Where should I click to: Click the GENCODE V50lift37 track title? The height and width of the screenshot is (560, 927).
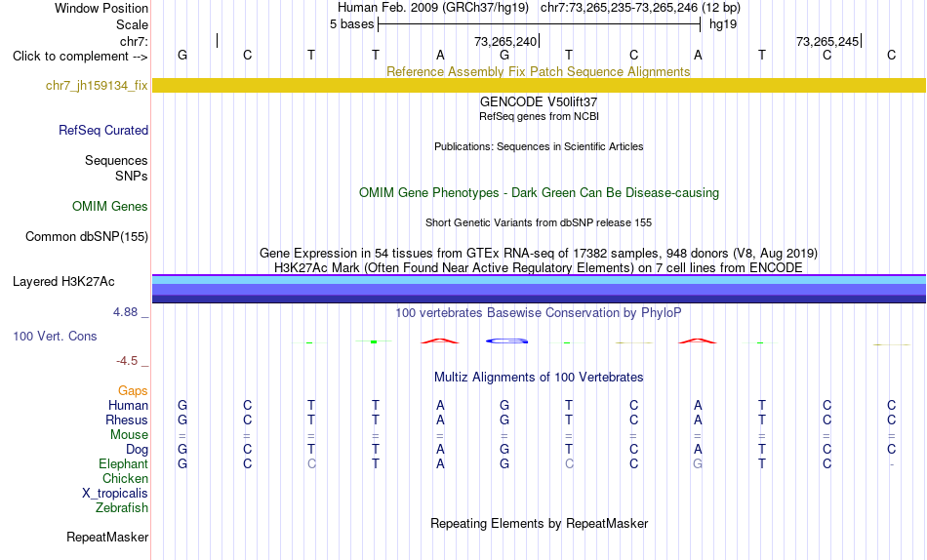pos(539,101)
